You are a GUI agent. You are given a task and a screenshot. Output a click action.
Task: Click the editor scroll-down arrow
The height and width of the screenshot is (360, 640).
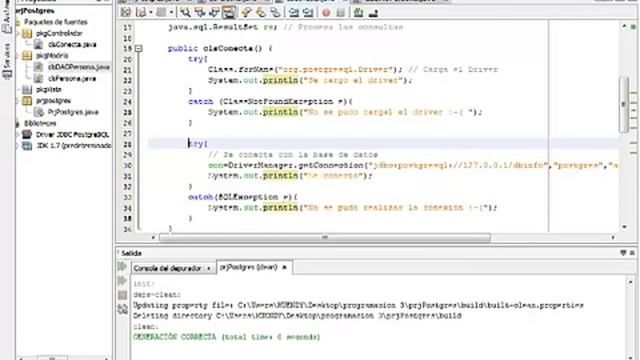624,227
